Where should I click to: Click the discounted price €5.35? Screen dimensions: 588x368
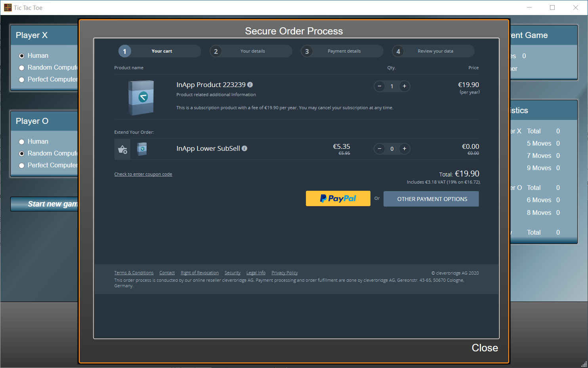[342, 146]
